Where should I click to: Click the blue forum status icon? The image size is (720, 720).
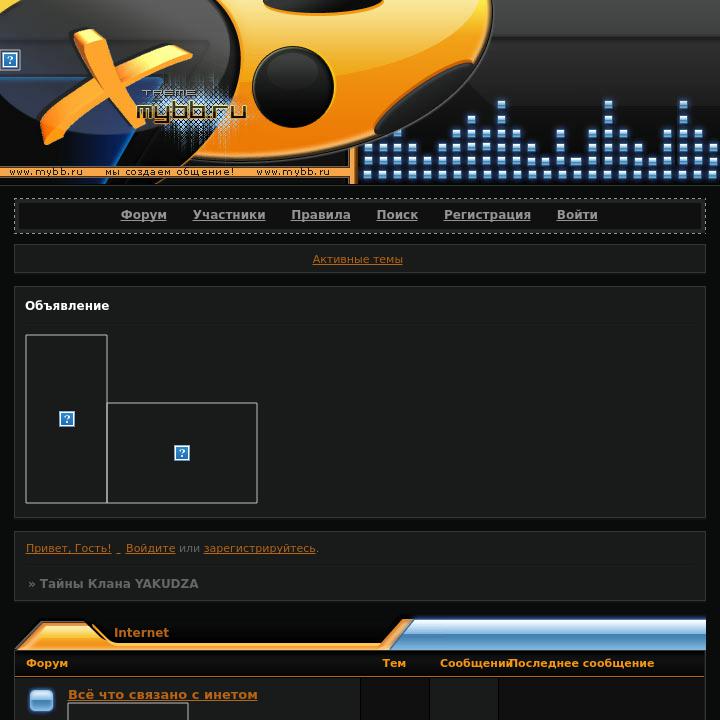click(41, 700)
